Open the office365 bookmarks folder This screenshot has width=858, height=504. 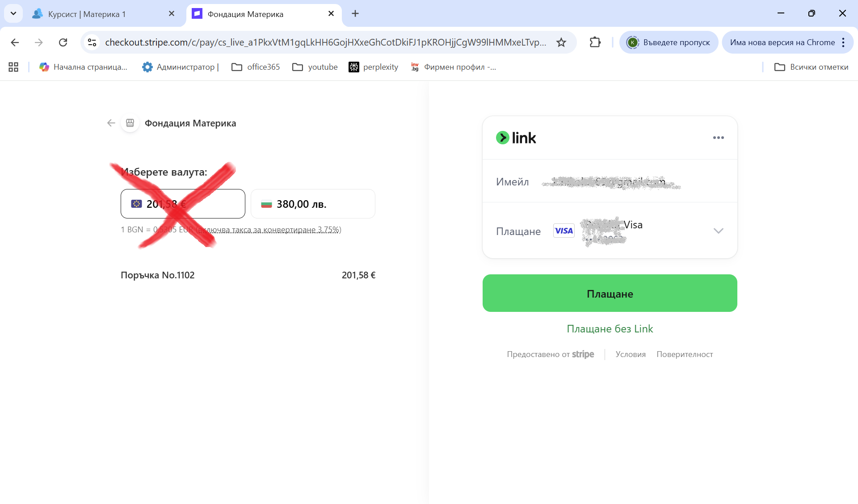256,67
